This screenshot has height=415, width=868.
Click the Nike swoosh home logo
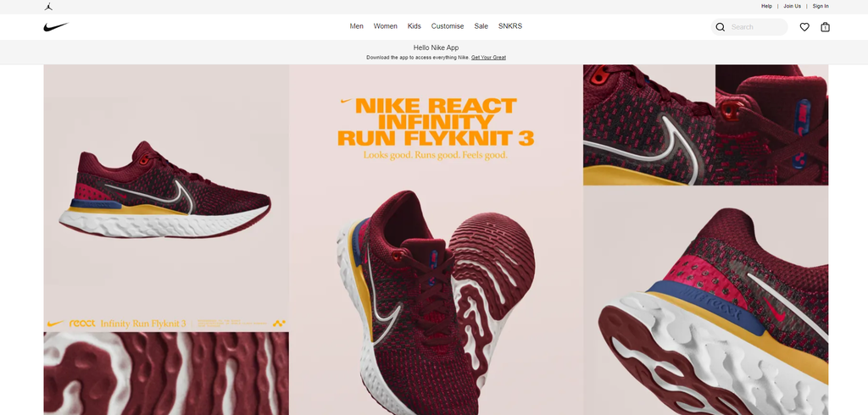coord(56,27)
